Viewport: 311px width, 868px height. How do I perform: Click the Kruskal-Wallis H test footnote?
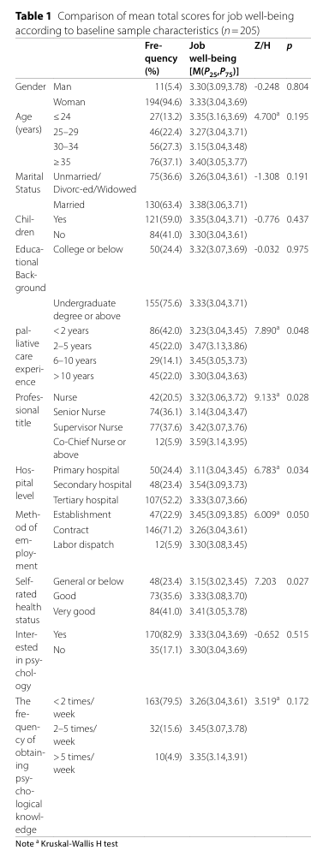click(x=67, y=844)
